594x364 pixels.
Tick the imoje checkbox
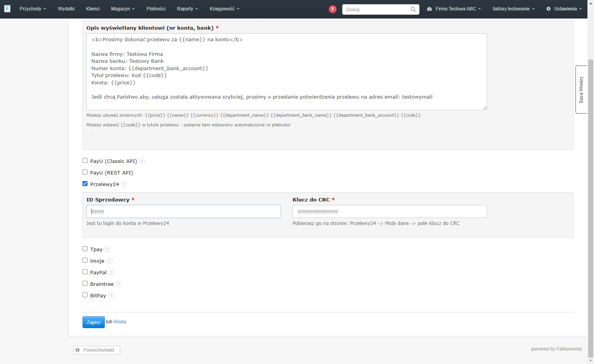point(85,260)
